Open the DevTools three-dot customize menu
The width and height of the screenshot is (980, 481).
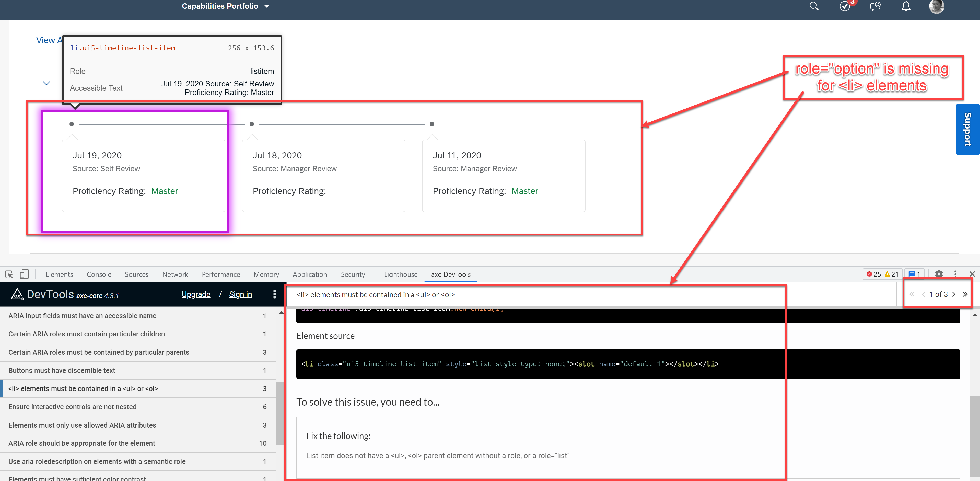pos(956,274)
